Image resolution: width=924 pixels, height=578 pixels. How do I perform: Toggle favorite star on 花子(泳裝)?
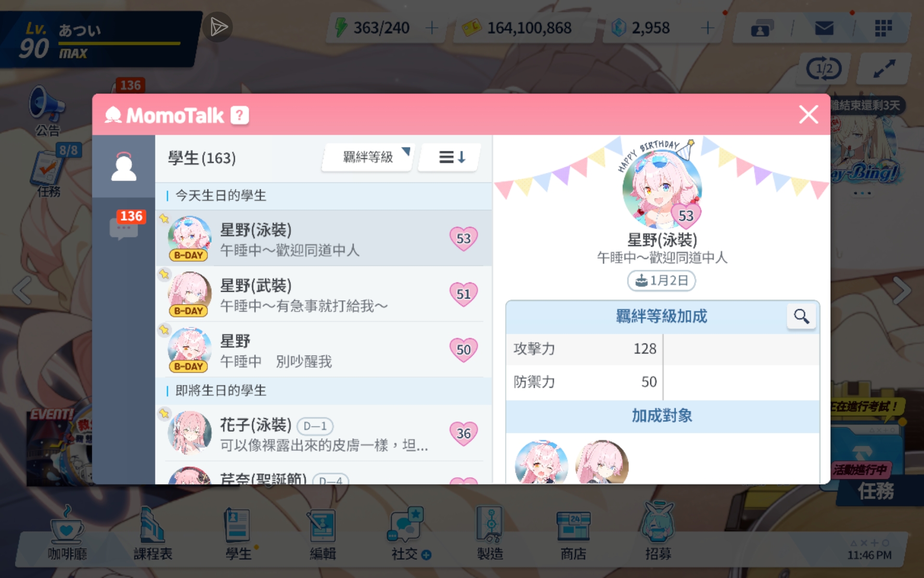pos(164,413)
